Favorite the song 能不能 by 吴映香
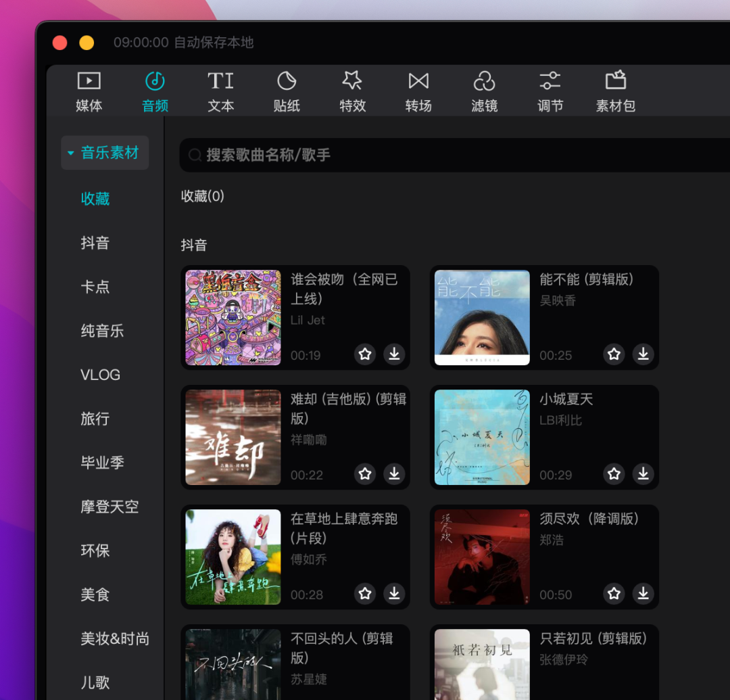The image size is (730, 700). click(614, 354)
